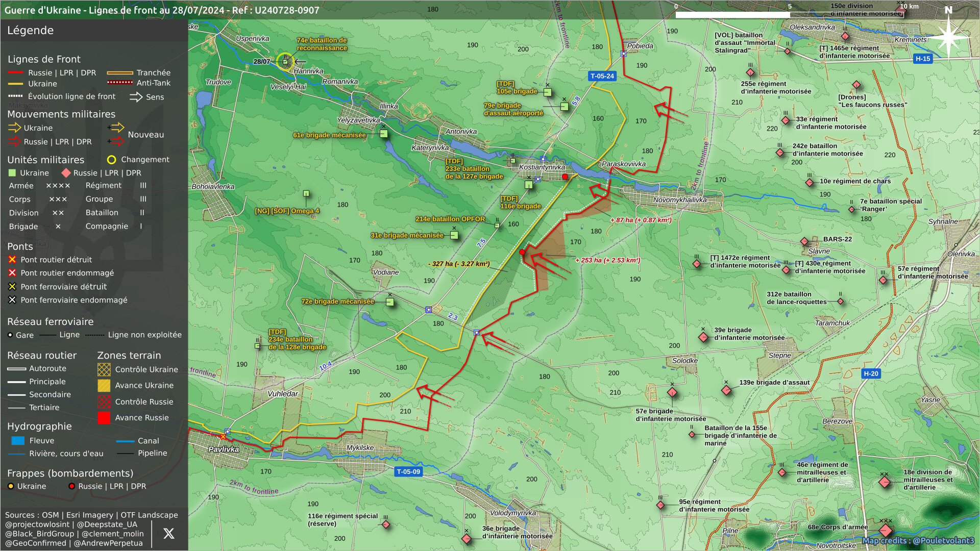The image size is (980, 551).
Task: Click the X (Twitter) logo icon
Action: pos(168,534)
